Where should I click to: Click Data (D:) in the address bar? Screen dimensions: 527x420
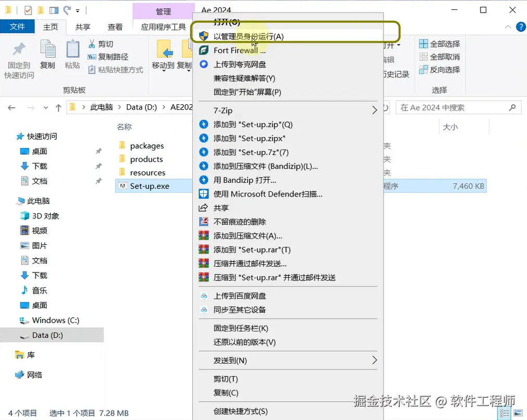(141, 107)
